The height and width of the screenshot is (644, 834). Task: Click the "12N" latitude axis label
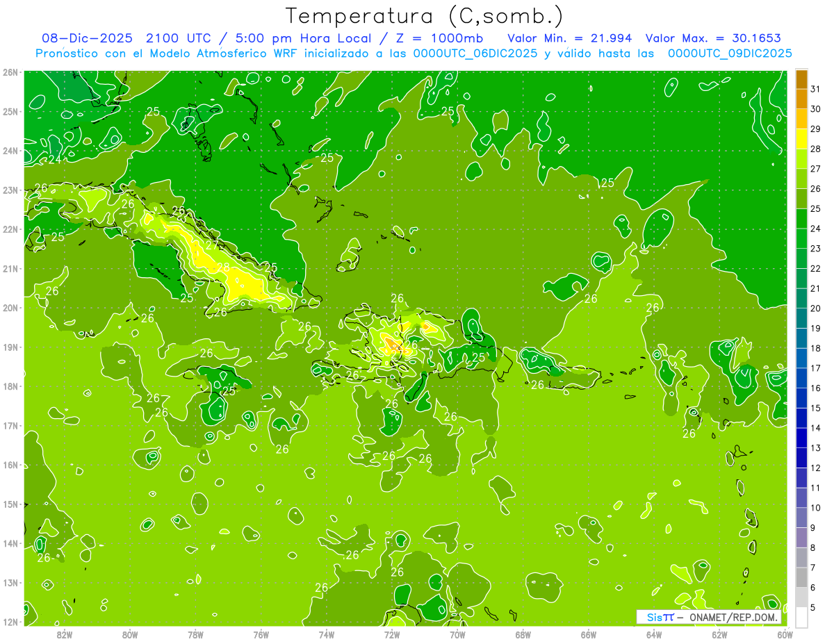click(x=10, y=622)
